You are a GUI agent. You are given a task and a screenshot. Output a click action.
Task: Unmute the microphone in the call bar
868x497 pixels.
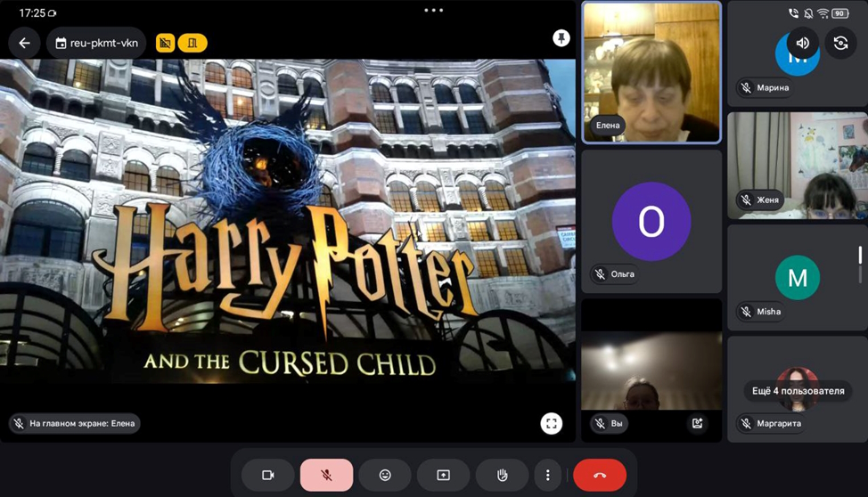326,476
